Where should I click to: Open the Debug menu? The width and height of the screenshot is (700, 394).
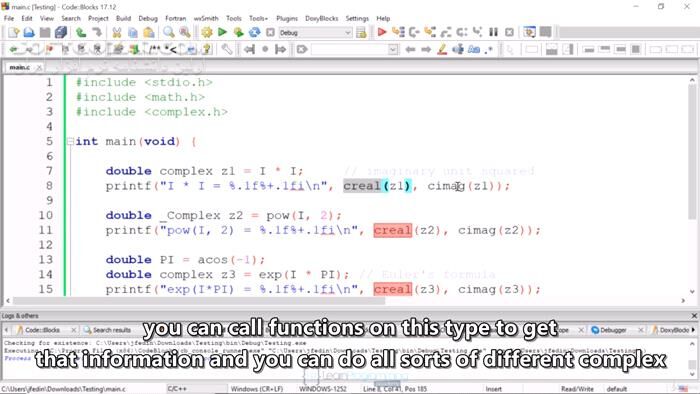pos(148,18)
